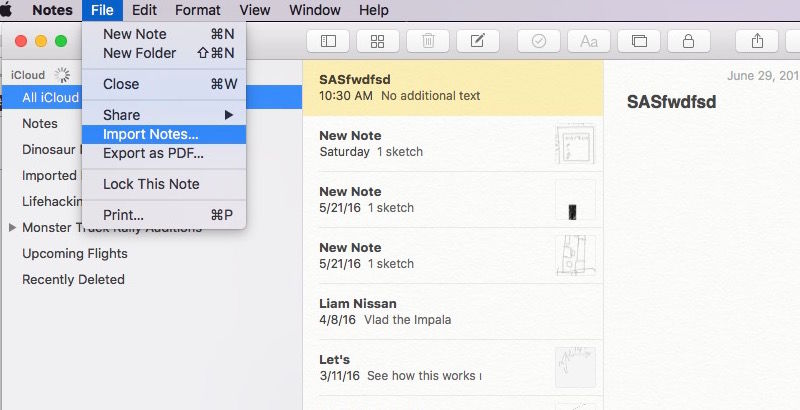Image resolution: width=800 pixels, height=410 pixels.
Task: Toggle the folders sidebar button
Action: tap(328, 41)
